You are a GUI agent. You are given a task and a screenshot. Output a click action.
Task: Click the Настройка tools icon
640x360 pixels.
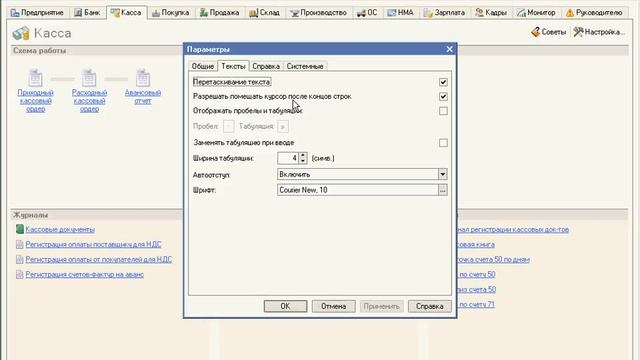(x=578, y=32)
